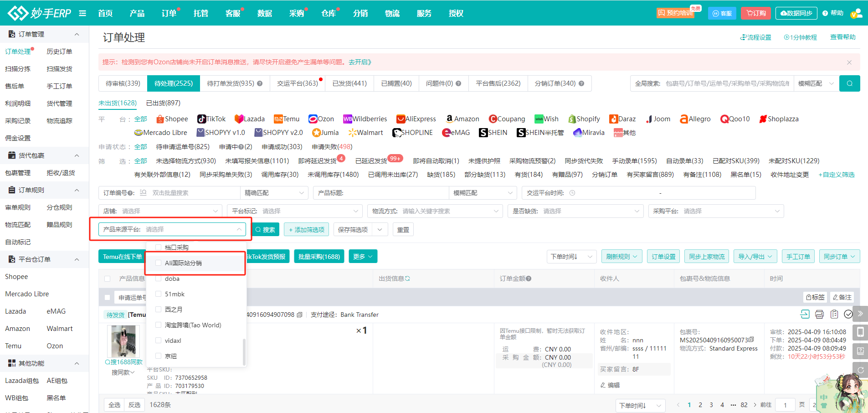
Task: Filter orders by Coupang platform
Action: 507,119
